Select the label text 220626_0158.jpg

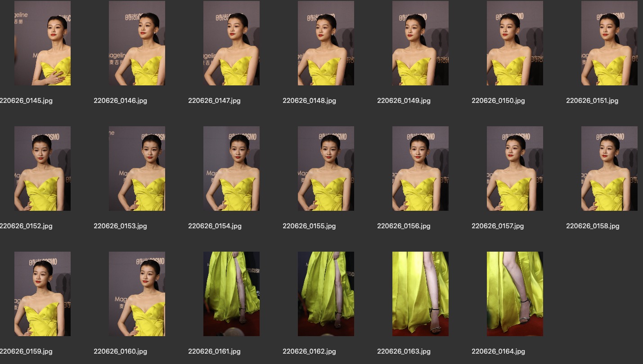(593, 226)
